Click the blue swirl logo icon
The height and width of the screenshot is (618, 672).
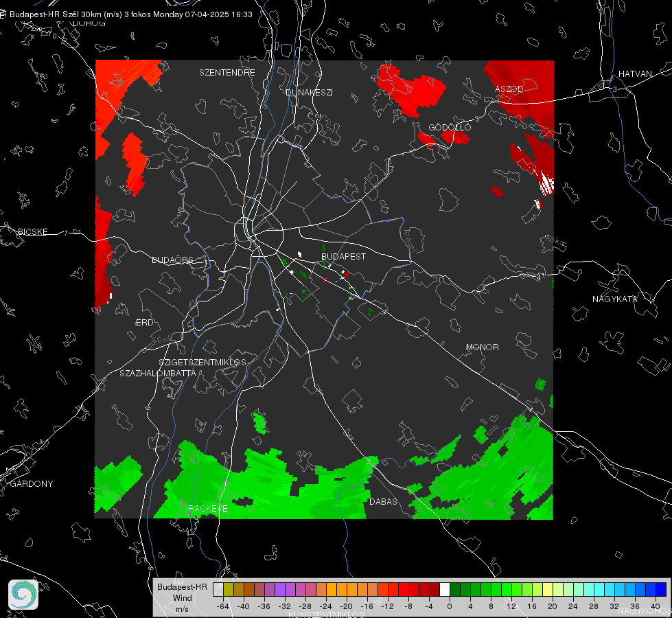(x=23, y=595)
